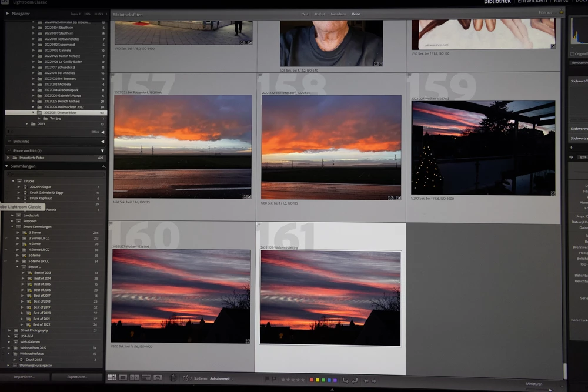Toggle the A-Z sort direction
The height and width of the screenshot is (392, 588).
(187, 378)
